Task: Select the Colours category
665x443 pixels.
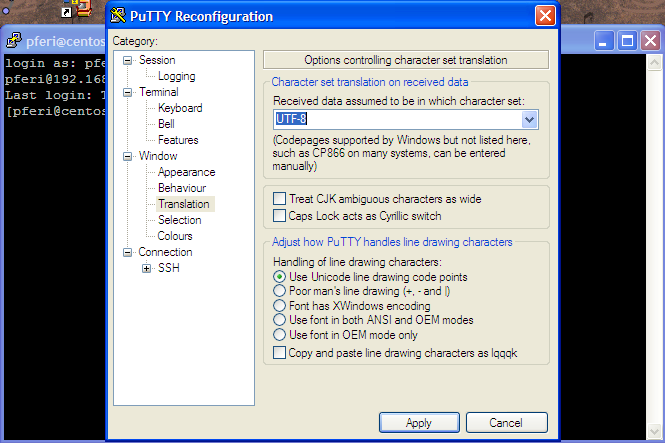Action: [x=175, y=236]
